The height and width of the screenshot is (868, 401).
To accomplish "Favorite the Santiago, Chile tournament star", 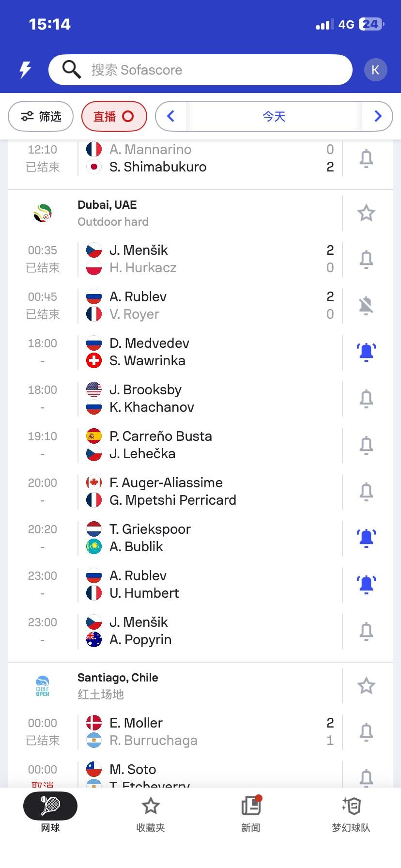I will [x=366, y=686].
